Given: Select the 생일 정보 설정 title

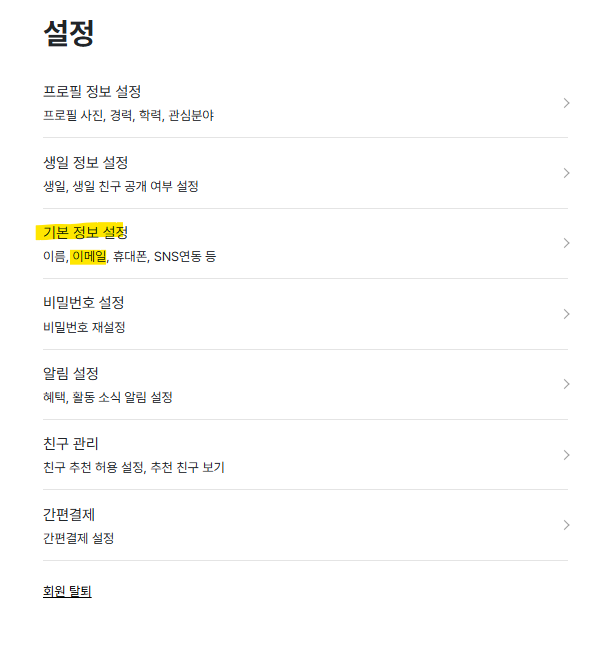Looking at the screenshot, I should coord(85,162).
